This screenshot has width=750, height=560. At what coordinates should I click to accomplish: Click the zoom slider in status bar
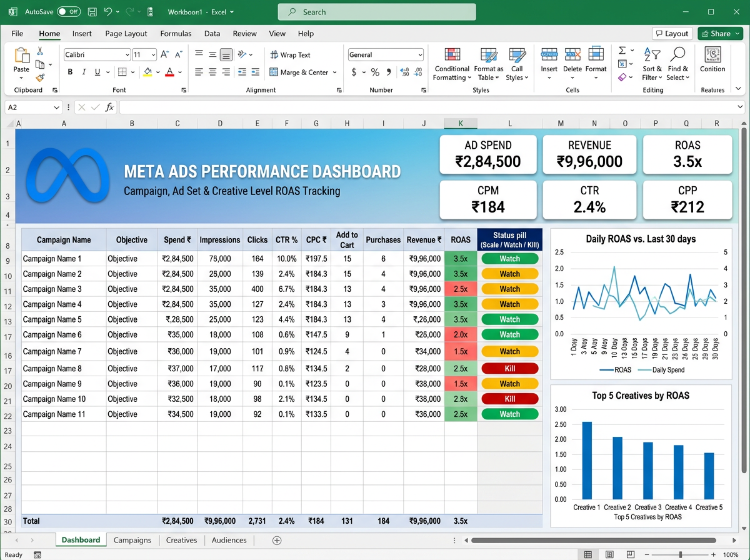(680, 554)
